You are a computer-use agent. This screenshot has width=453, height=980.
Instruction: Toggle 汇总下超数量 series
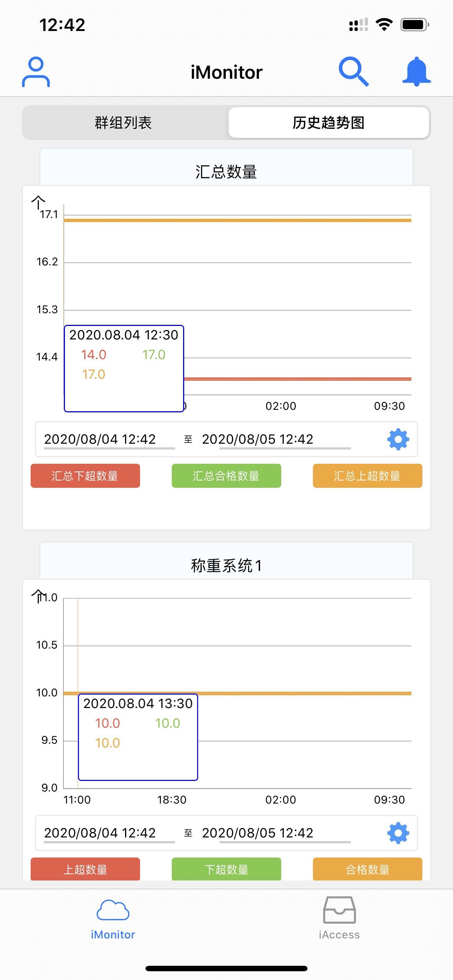click(85, 476)
